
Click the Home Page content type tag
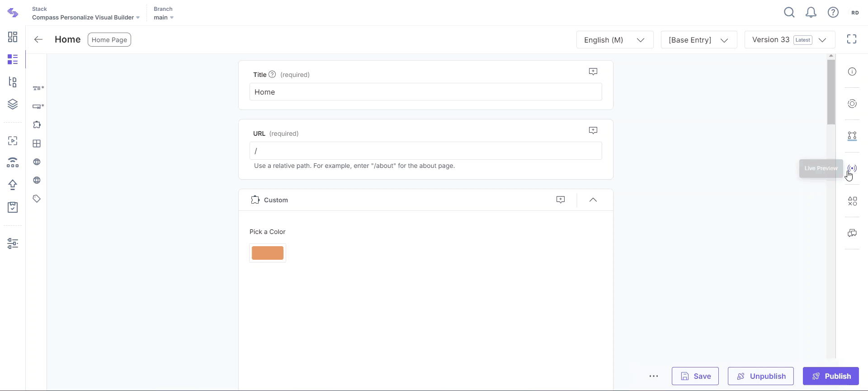[109, 40]
